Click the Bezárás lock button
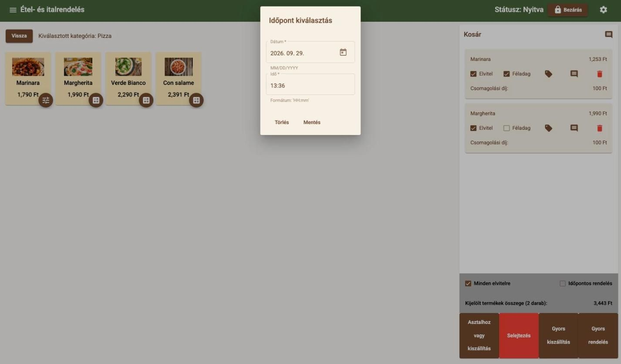This screenshot has width=621, height=364. coord(567,10)
